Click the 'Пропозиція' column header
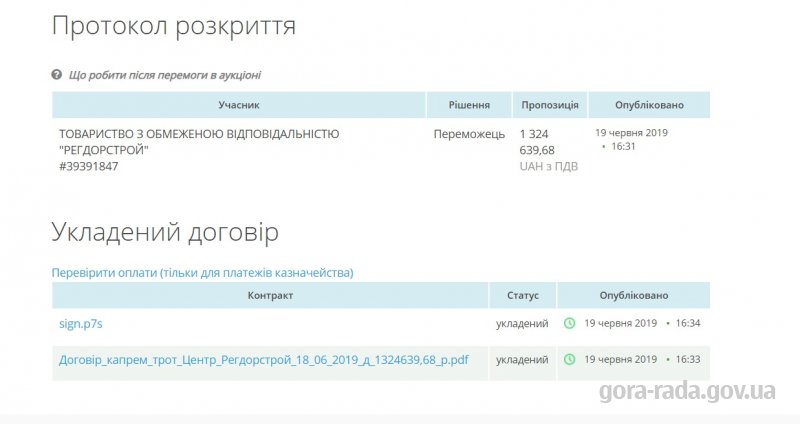800x424 pixels. click(x=550, y=105)
